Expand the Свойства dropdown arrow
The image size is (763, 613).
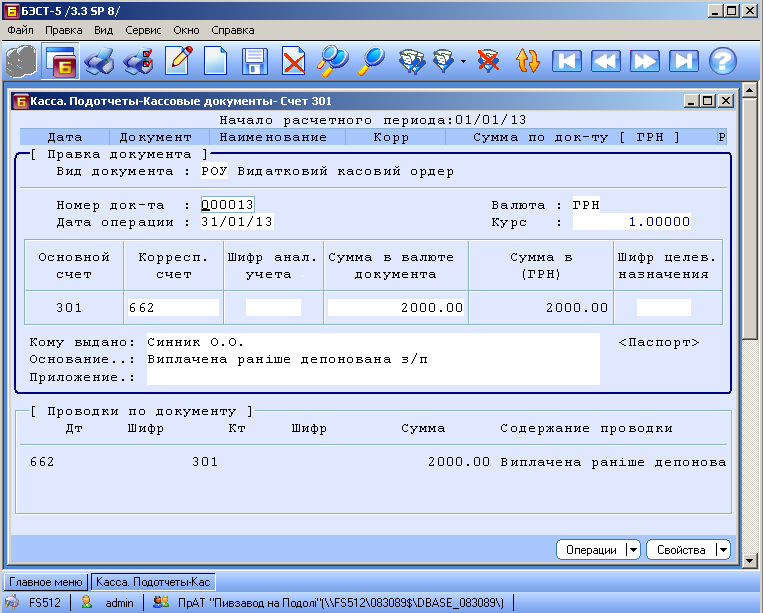[724, 550]
